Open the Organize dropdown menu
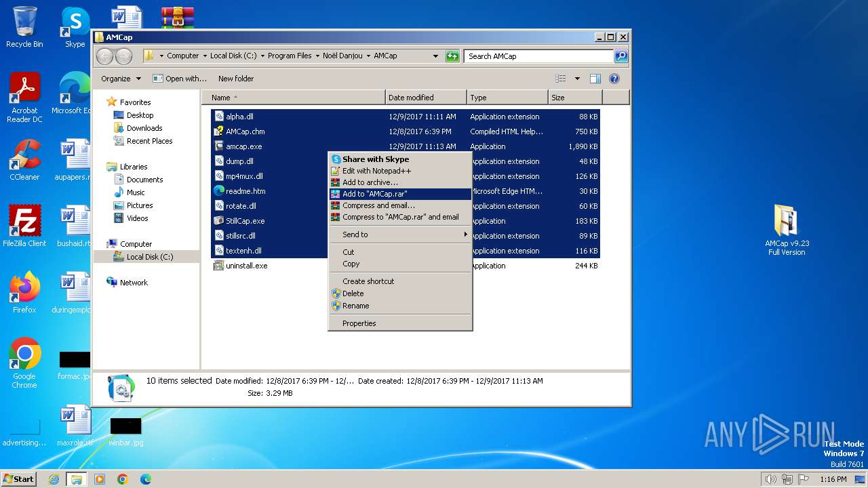 pos(121,79)
